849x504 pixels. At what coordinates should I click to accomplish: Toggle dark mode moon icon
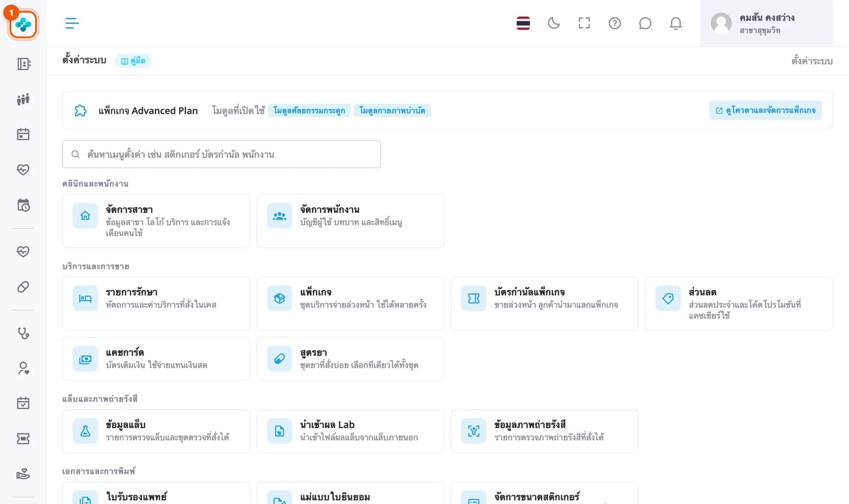[554, 23]
